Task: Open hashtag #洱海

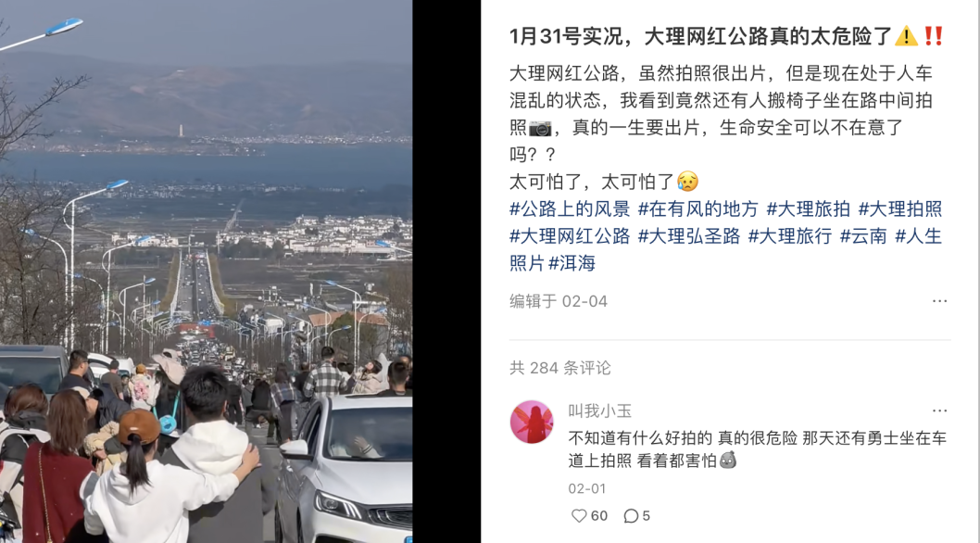Action: point(572,263)
